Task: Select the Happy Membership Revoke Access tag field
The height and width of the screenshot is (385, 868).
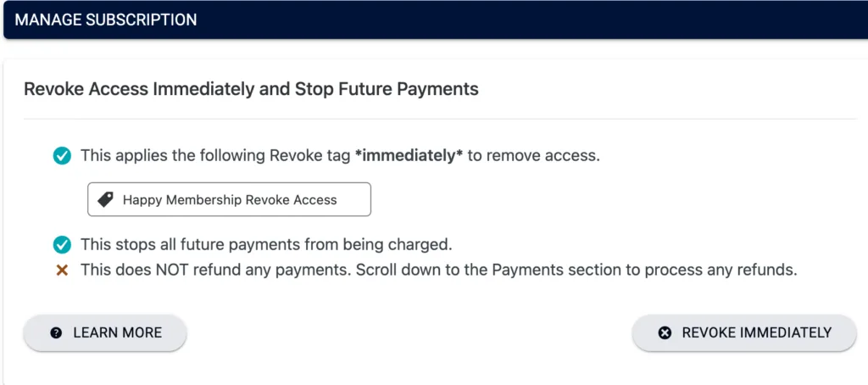Action: click(x=229, y=199)
